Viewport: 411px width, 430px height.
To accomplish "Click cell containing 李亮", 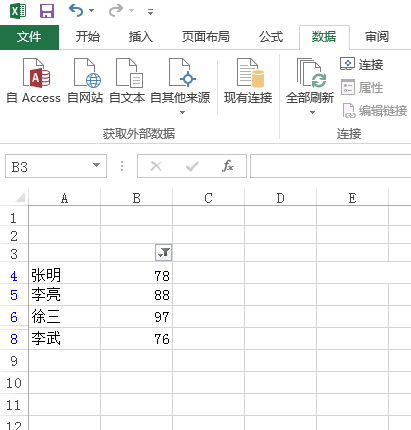I will pyautogui.click(x=65, y=295).
